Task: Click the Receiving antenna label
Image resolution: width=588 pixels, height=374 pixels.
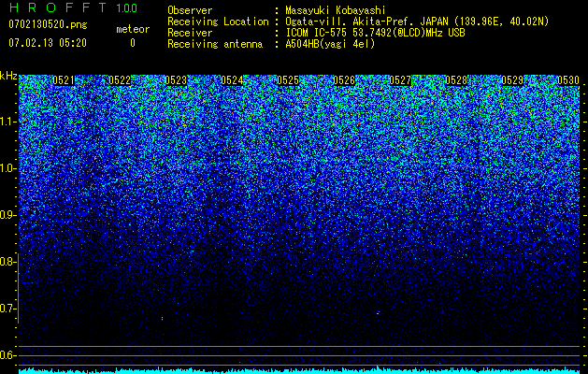Action: click(215, 44)
